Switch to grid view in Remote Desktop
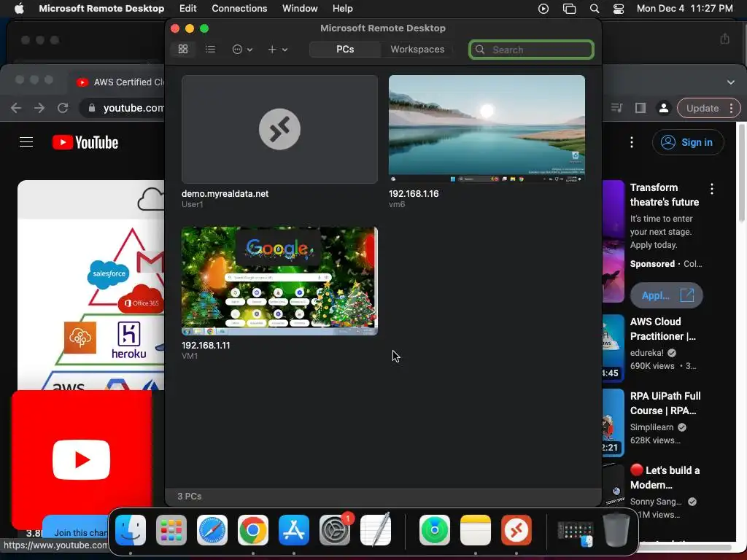747x560 pixels. pos(183,49)
